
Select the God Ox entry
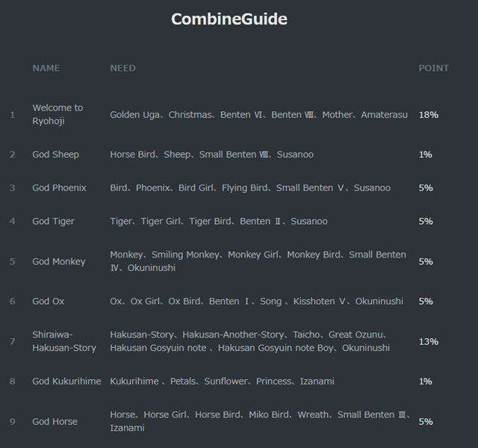click(48, 302)
